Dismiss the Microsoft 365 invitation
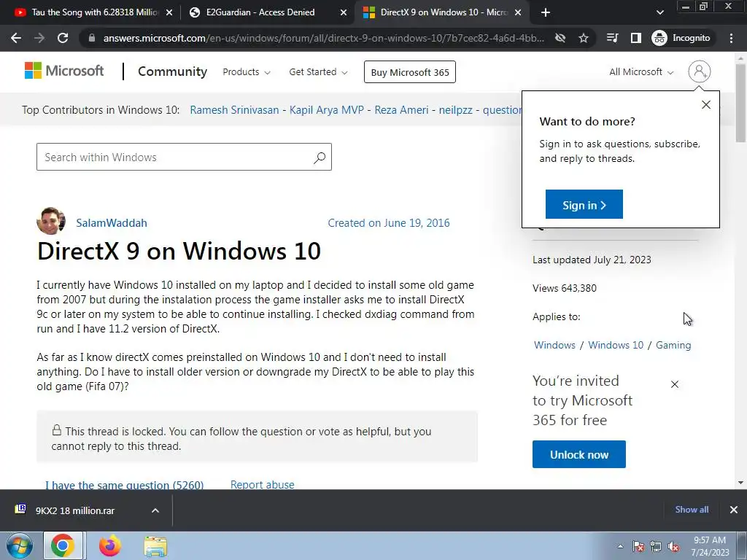Image resolution: width=747 pixels, height=560 pixels. [x=675, y=384]
